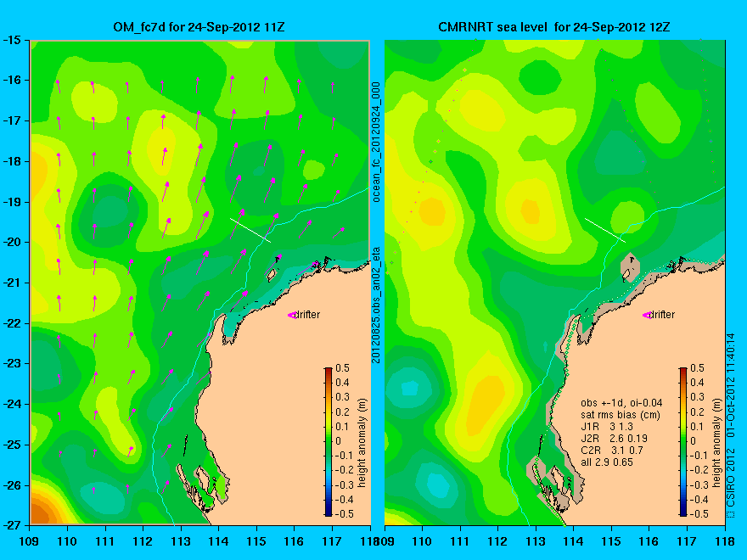Click the '-27' latitude axis label

tap(12, 525)
